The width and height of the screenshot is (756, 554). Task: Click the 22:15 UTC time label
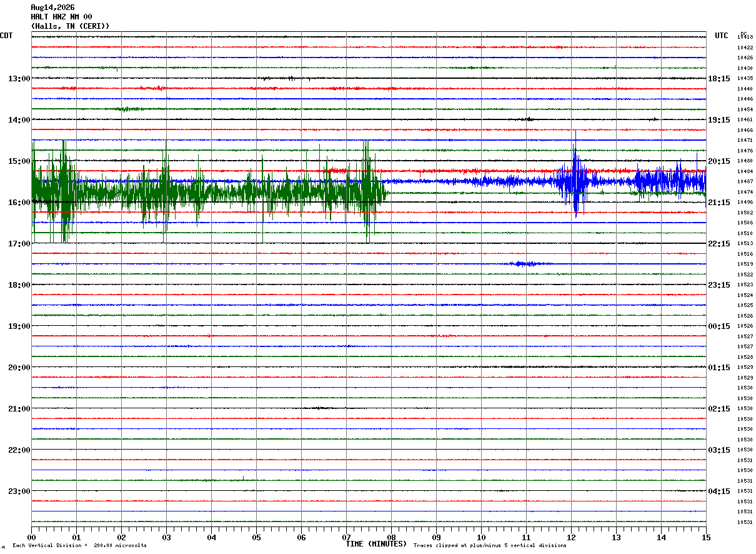click(x=719, y=244)
